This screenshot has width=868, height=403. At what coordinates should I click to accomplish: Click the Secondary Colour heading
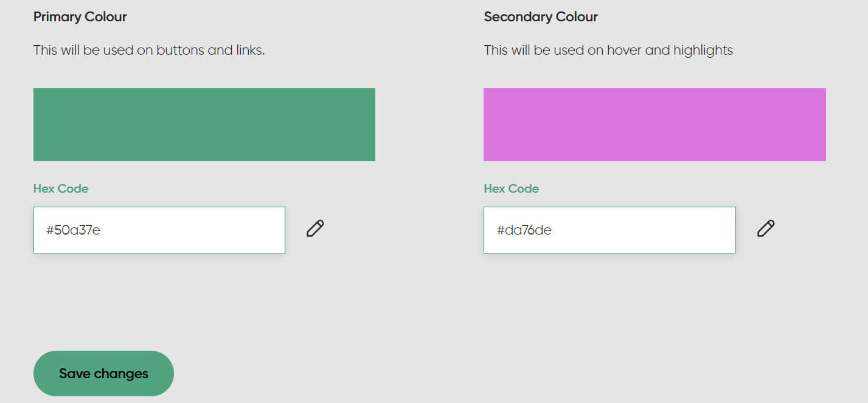coord(541,17)
